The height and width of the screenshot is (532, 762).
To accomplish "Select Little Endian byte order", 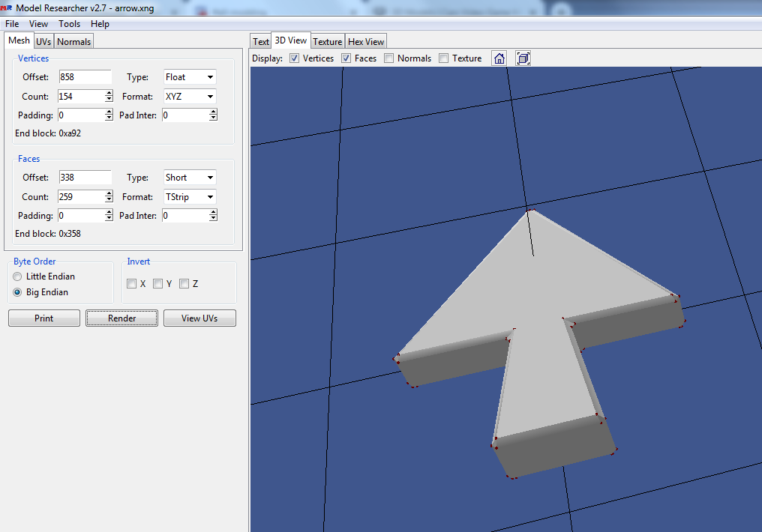I will point(18,276).
